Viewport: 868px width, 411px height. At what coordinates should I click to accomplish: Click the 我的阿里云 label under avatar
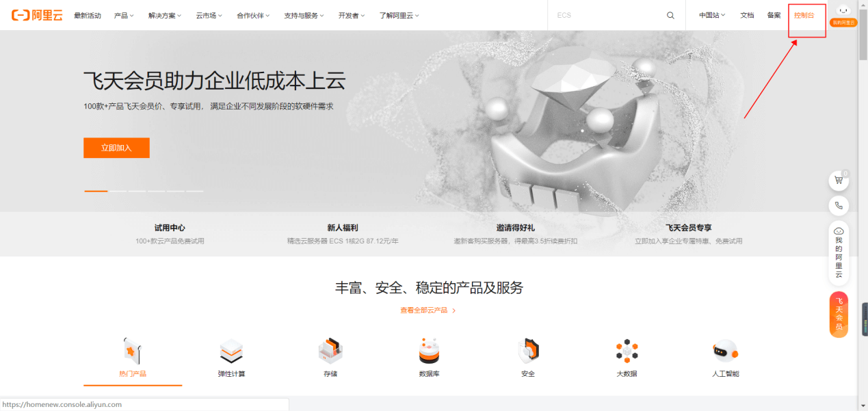click(x=843, y=23)
